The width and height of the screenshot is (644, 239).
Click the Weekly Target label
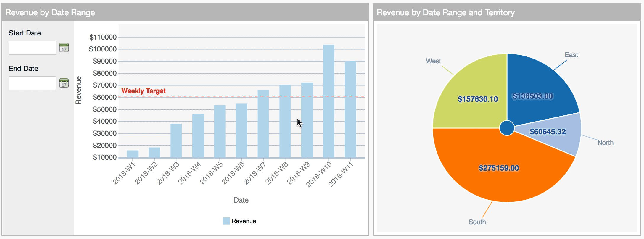[x=144, y=91]
